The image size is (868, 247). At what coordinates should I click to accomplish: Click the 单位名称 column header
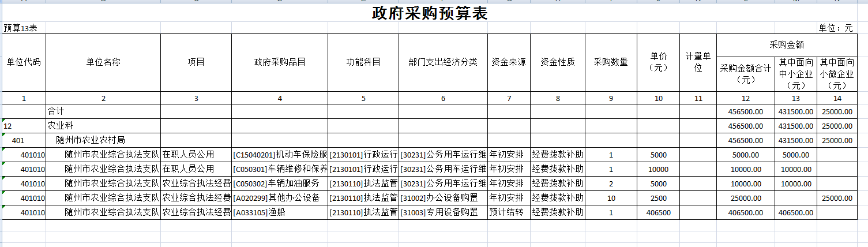pyautogui.click(x=103, y=62)
